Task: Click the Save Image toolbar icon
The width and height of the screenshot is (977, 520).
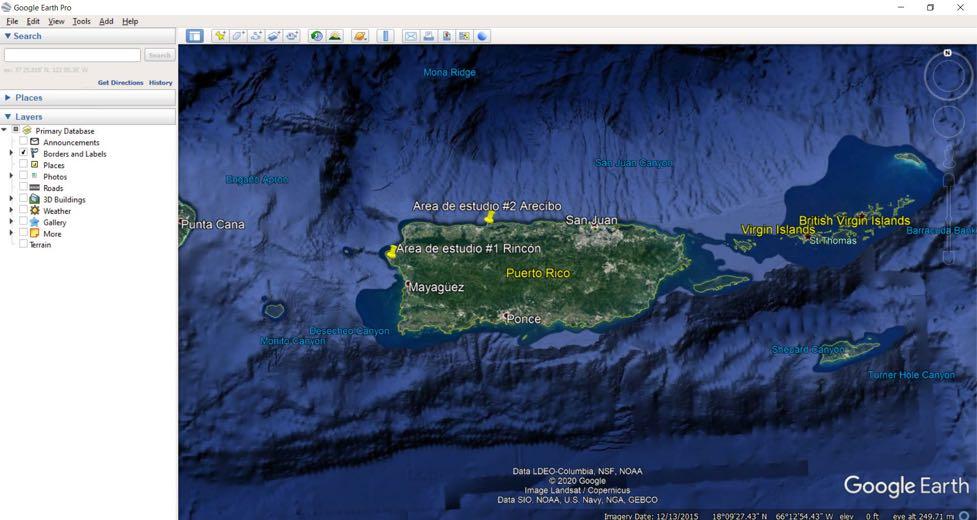Action: [x=447, y=36]
